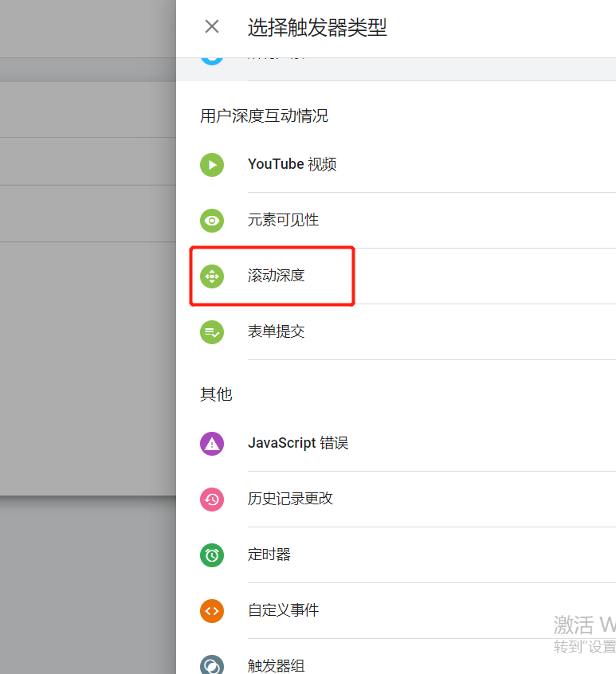Choose 自定义事件 trigger type

click(x=283, y=611)
